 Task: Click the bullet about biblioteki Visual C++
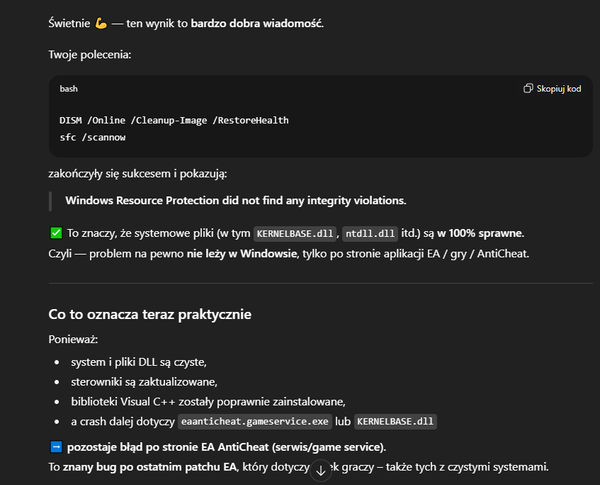[194, 402]
